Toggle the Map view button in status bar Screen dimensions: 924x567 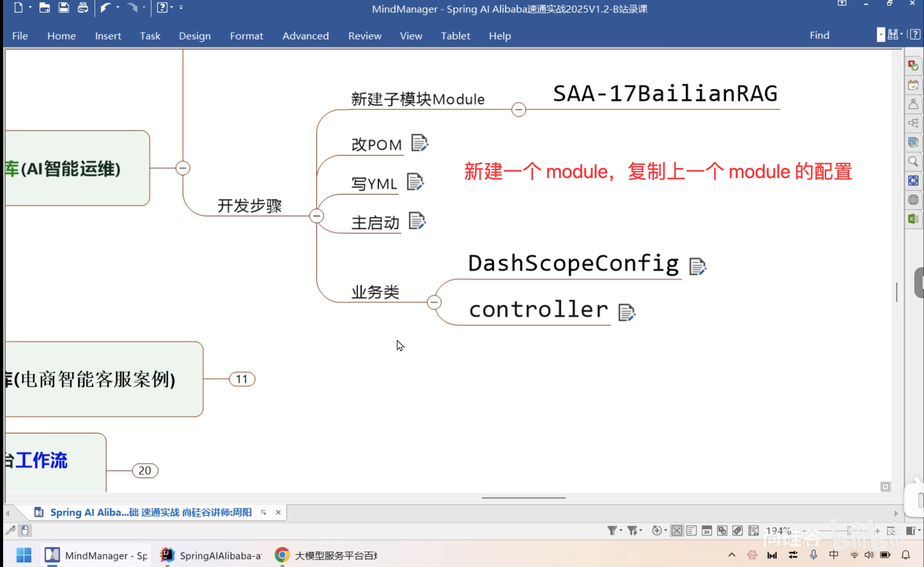[x=676, y=530]
